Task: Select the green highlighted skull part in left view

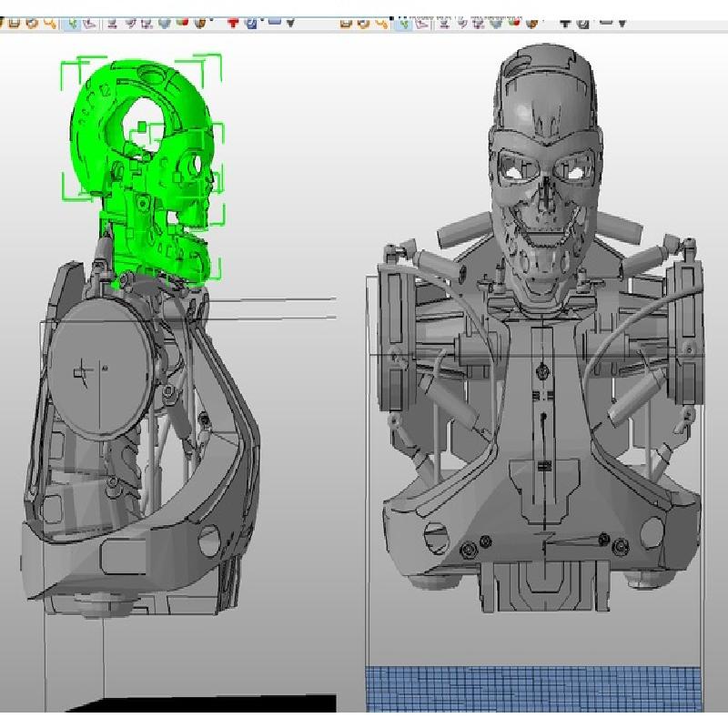Action: click(x=144, y=172)
